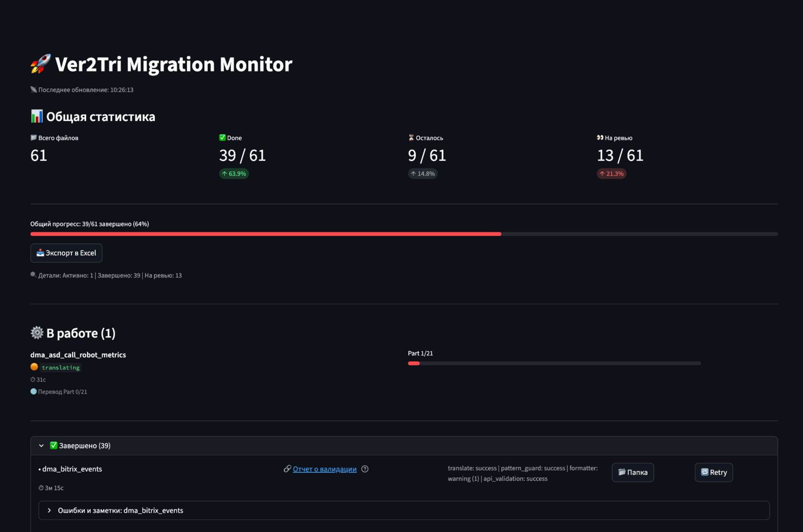Viewport: 803px width, 532px height.
Task: Click the Экспорт в Excel button
Action: [x=66, y=253]
